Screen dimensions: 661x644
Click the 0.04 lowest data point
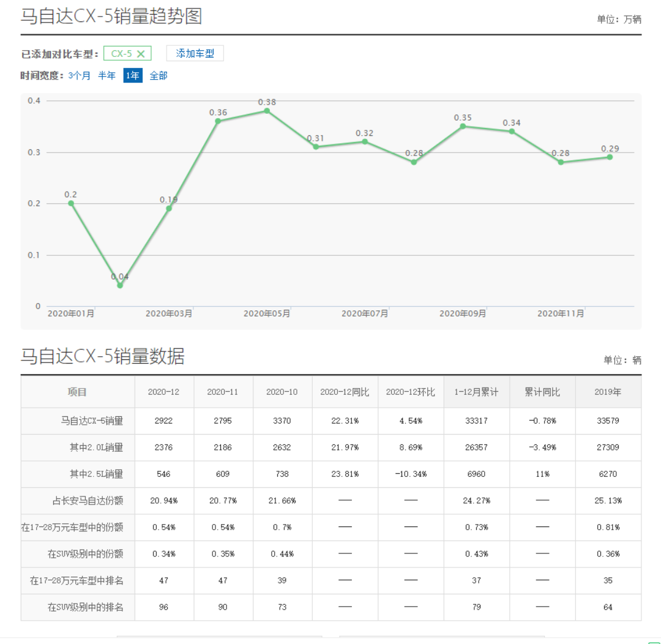coord(120,285)
